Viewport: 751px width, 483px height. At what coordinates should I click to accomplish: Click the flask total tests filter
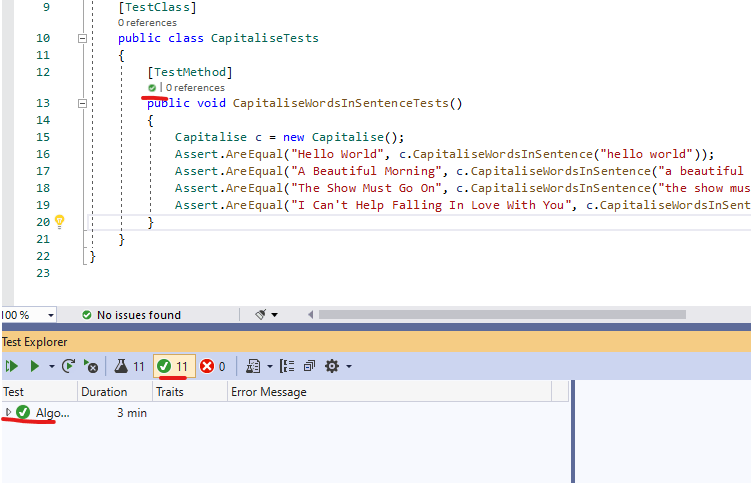[129, 366]
